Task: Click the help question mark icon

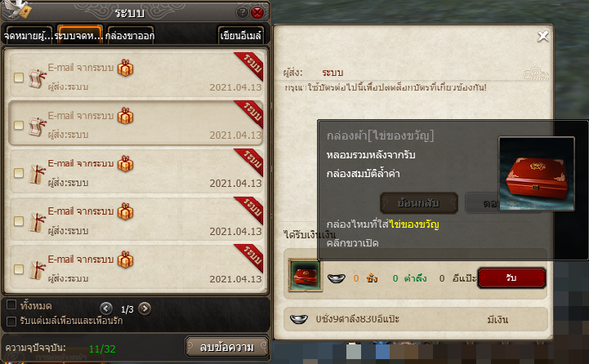Action: click(x=243, y=13)
